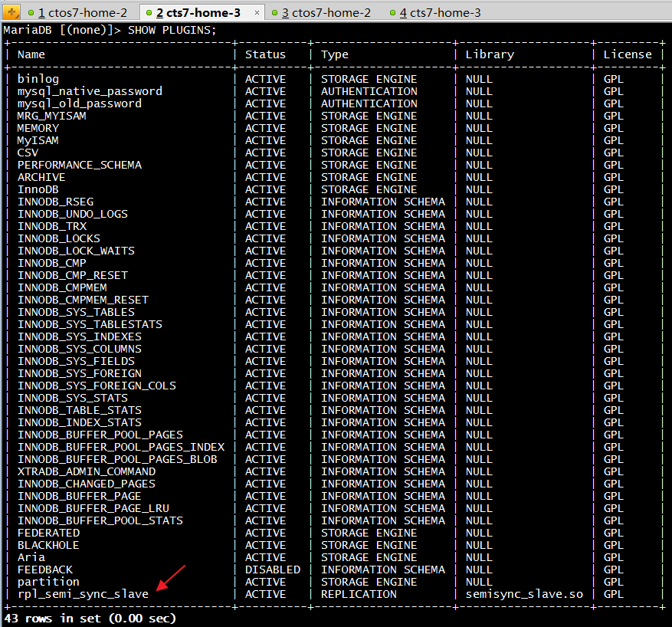Click the Status column header
The width and height of the screenshot is (672, 627).
point(265,54)
